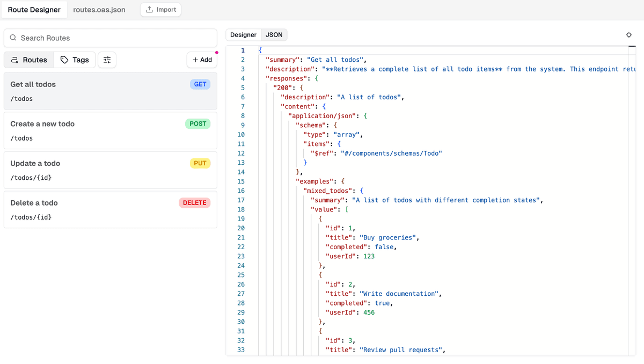Click the userId value 456

click(x=369, y=312)
